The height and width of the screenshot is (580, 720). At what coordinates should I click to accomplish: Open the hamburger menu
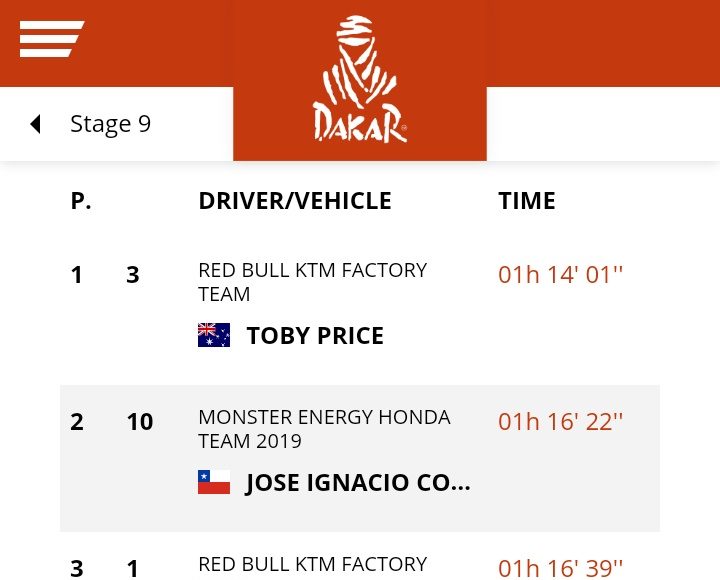coord(51,39)
